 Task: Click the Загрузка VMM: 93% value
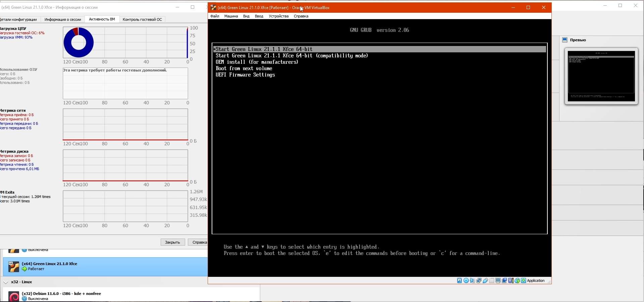[16, 37]
